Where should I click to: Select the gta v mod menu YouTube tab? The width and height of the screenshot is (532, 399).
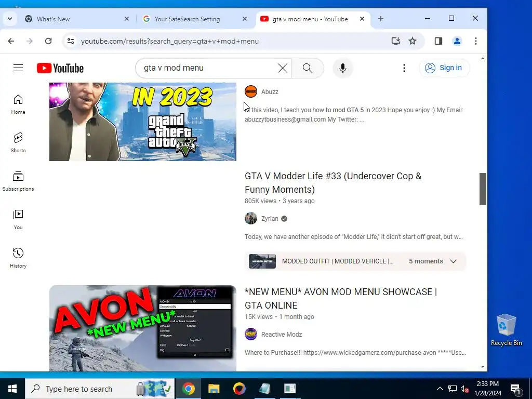click(313, 19)
